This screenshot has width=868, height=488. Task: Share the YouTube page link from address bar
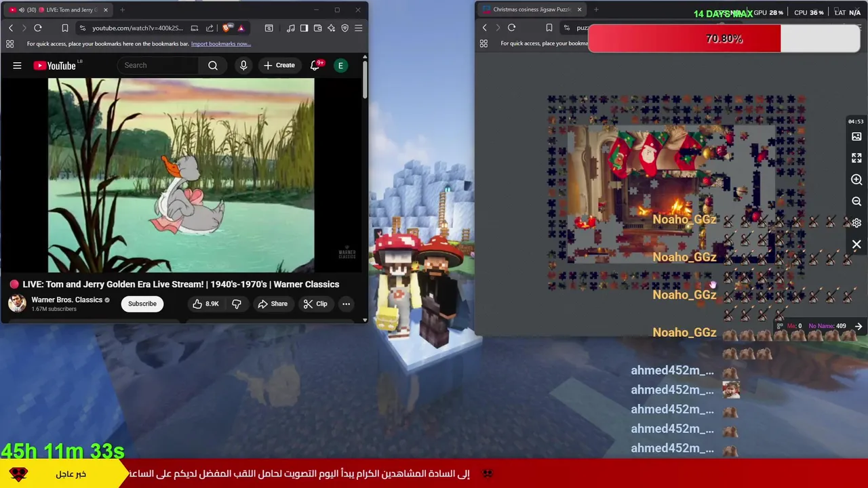pyautogui.click(x=210, y=28)
